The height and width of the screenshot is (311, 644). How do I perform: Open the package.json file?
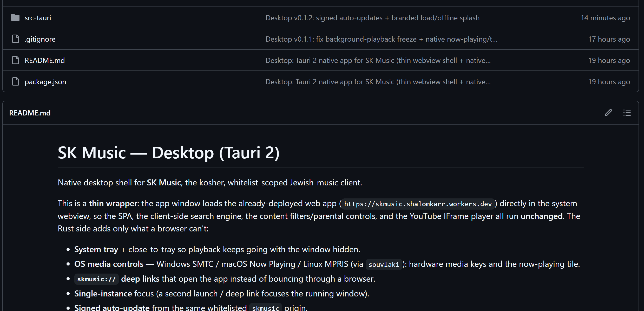(x=45, y=82)
